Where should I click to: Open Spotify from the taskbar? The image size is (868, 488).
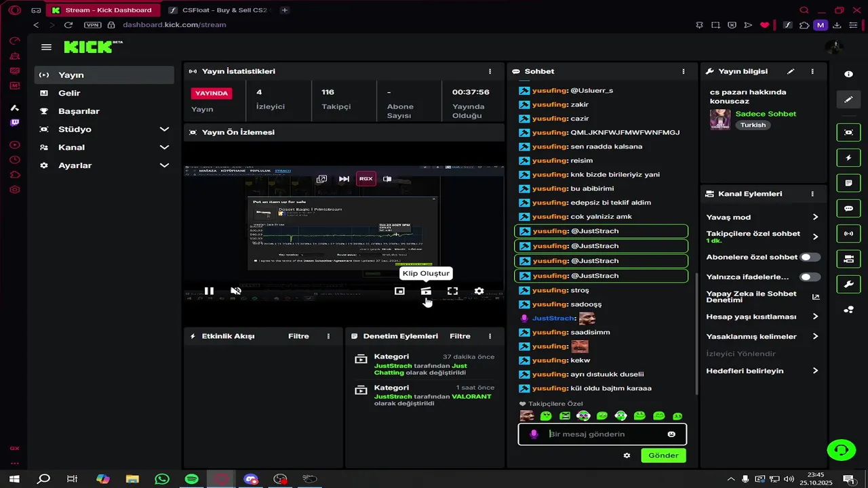192,479
